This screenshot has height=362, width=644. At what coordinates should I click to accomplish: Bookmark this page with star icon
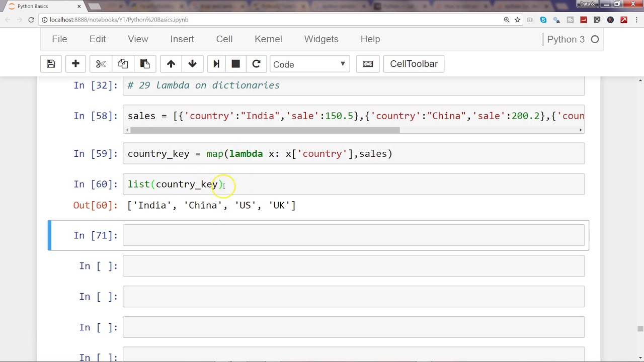coord(517,20)
